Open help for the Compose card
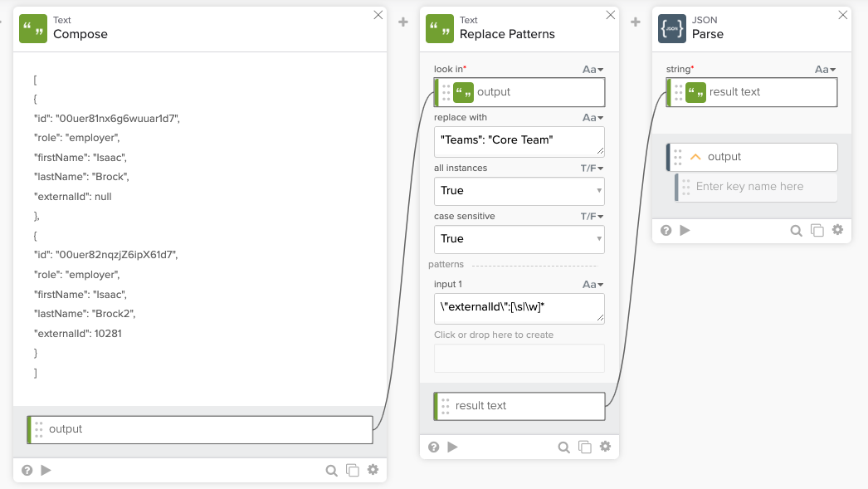The height and width of the screenshot is (489, 868). coord(27,470)
